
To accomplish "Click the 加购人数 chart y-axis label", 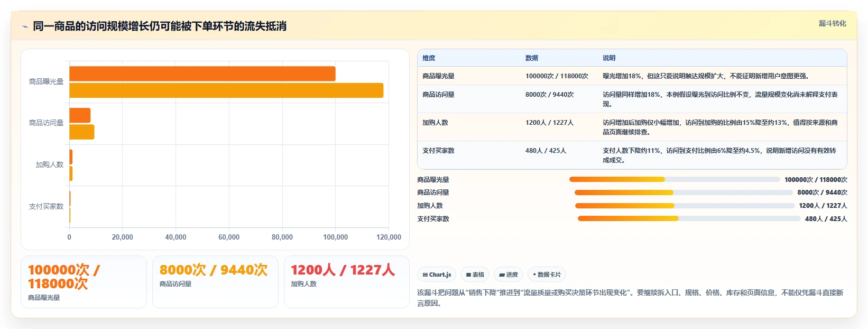I will pos(50,164).
